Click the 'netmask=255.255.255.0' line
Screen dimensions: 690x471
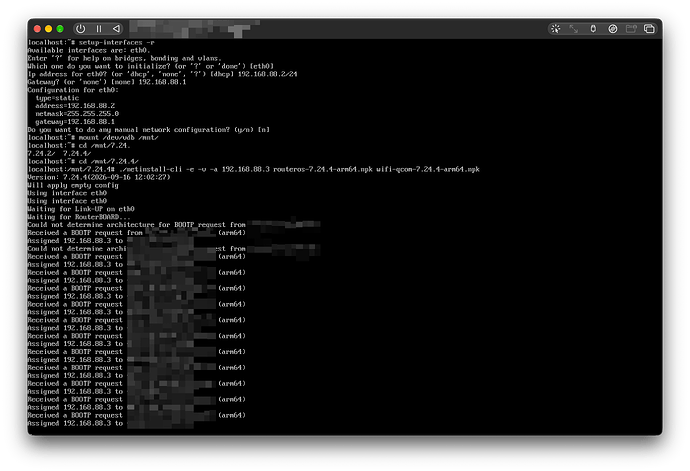(x=77, y=114)
